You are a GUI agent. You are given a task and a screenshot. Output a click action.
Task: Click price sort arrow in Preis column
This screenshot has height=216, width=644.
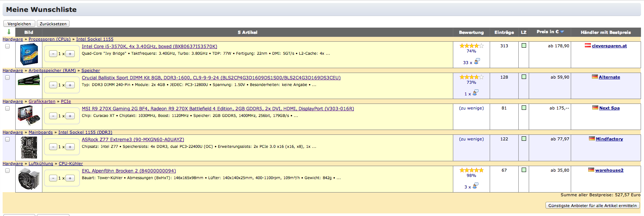[562, 32]
